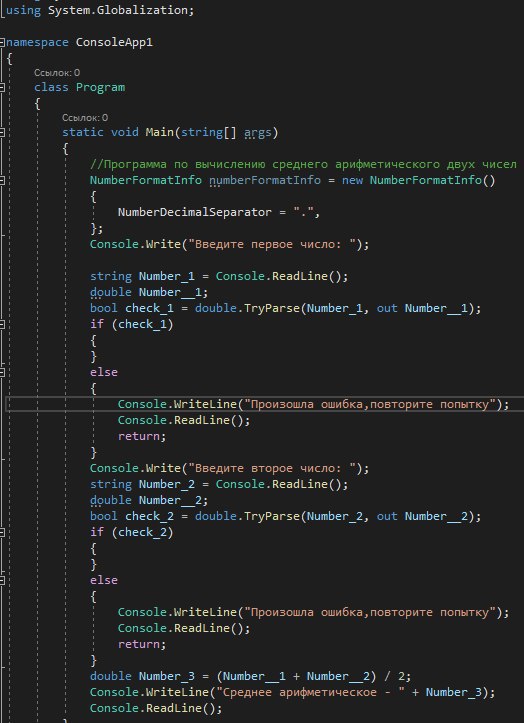Click the 'void' return type
The image size is (524, 723).
[x=125, y=132]
